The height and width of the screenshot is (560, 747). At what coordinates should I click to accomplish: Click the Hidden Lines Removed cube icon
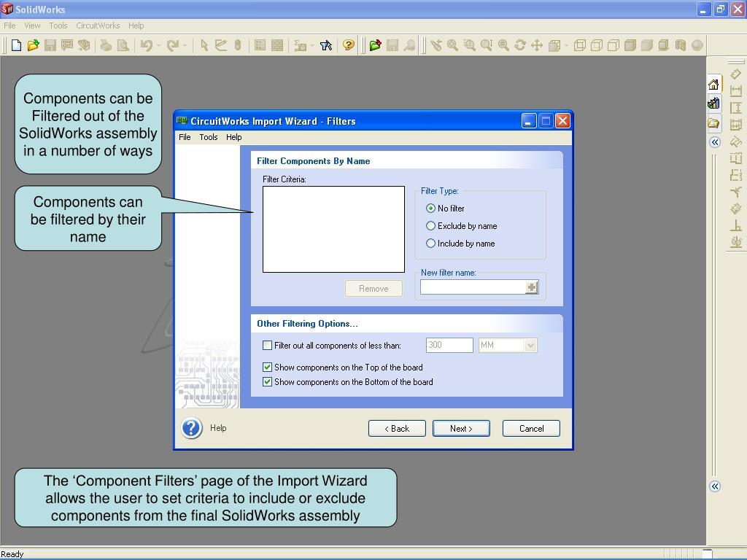(x=614, y=45)
